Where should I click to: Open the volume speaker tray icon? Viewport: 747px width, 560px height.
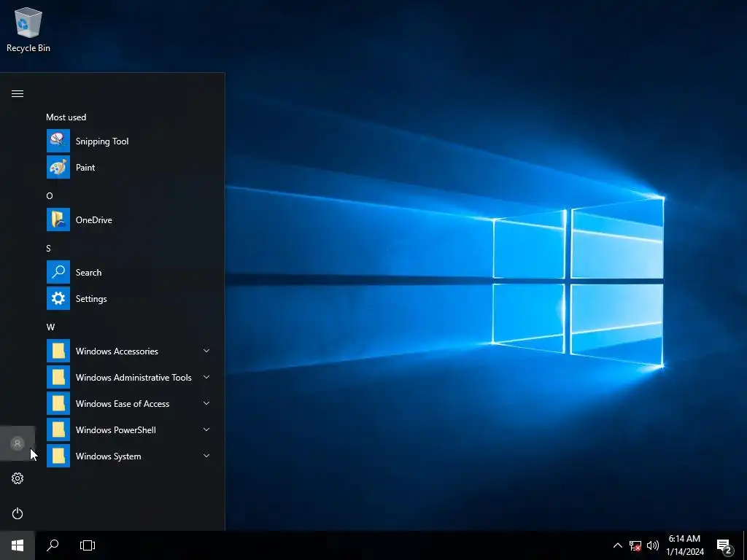tap(653, 545)
